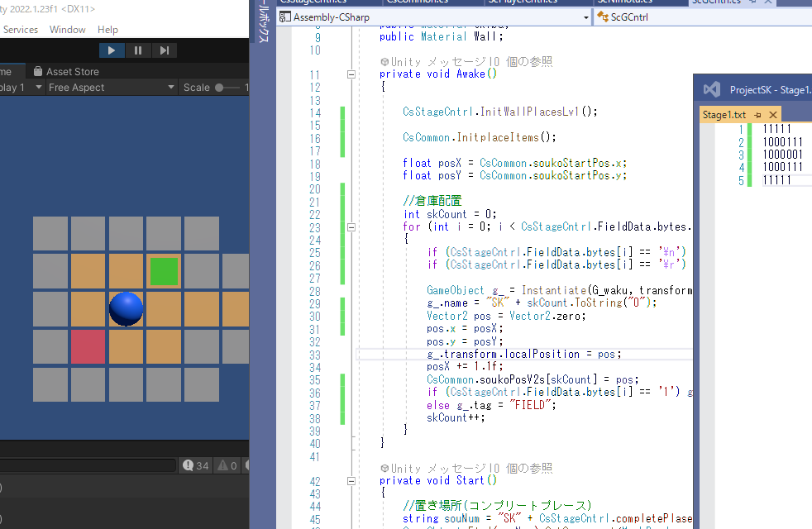Click the green square tile in Game view
Image resolution: width=812 pixels, height=529 pixels.
point(165,271)
